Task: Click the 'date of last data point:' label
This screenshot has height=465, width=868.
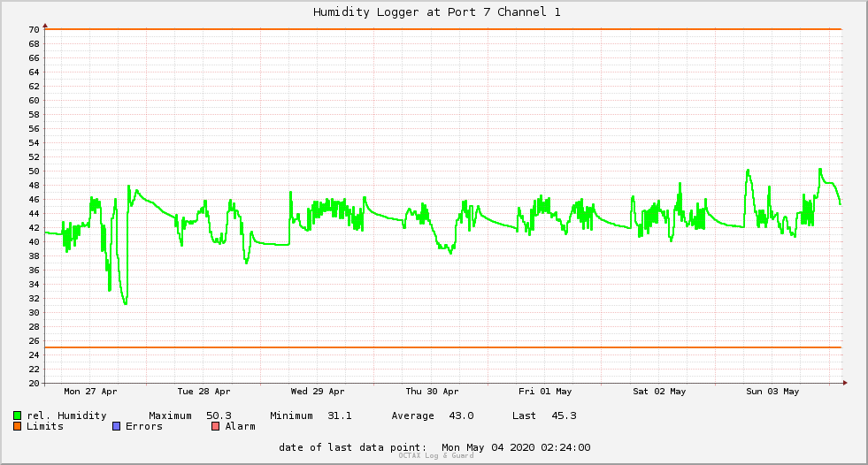Action: coord(353,447)
